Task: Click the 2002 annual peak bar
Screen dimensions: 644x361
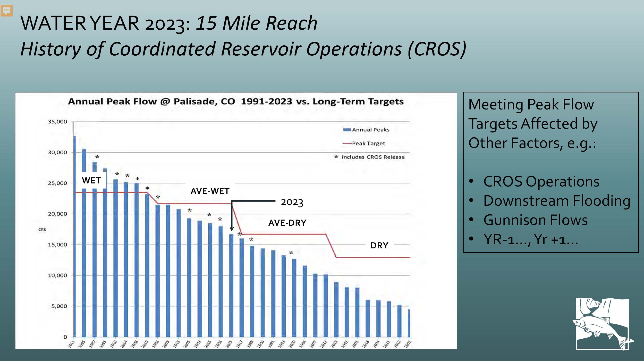Action: point(409,323)
